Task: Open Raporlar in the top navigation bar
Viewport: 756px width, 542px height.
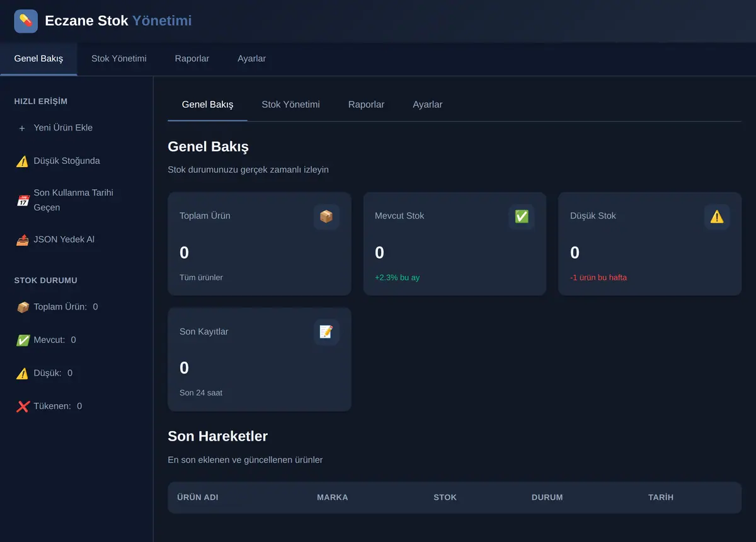Action: (192, 59)
